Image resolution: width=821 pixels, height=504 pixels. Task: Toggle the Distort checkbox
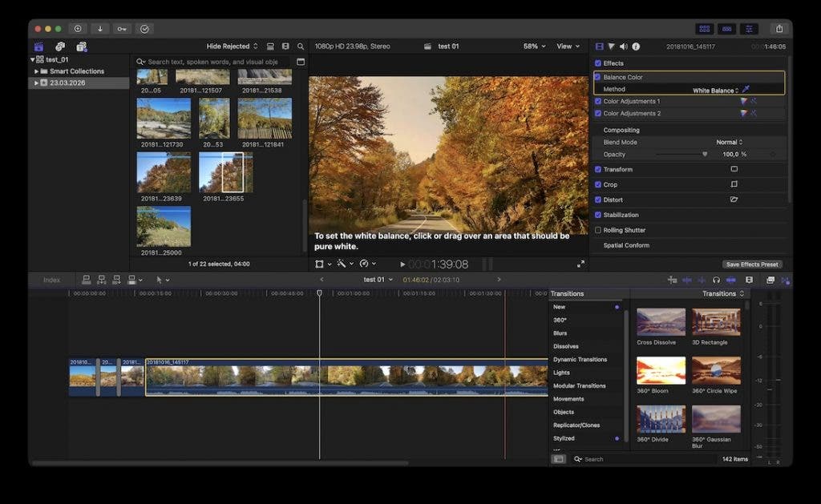pos(598,200)
